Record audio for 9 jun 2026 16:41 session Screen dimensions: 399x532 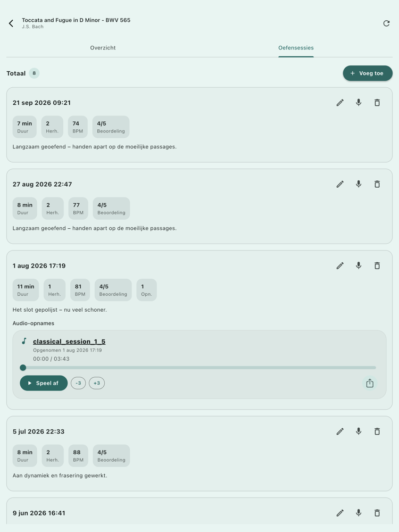coord(359,513)
